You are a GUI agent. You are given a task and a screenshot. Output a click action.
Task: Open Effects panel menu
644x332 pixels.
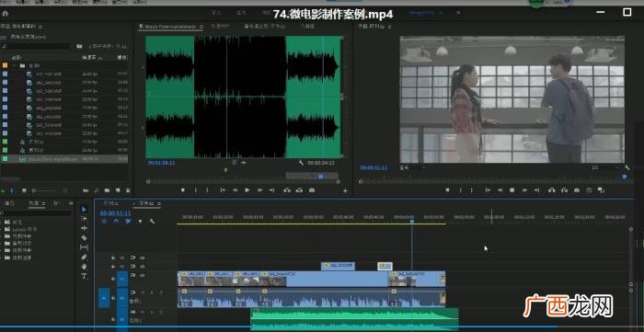coord(43,203)
